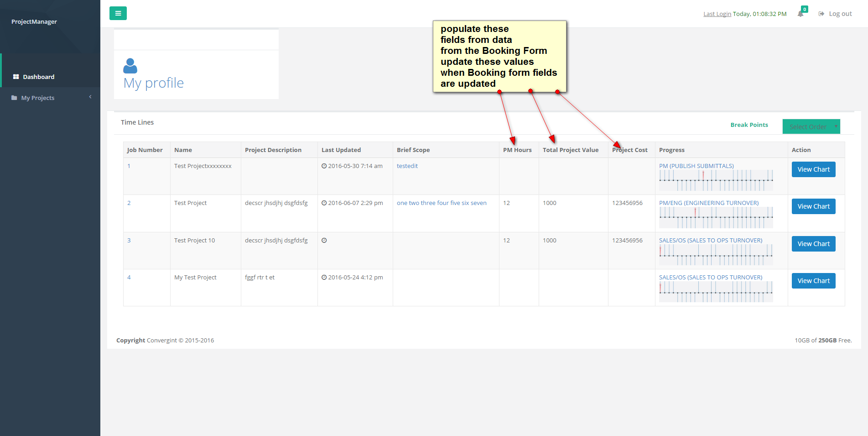Click total project value 1000 in job 3 row
Screen dimensions: 868x436
(550, 240)
